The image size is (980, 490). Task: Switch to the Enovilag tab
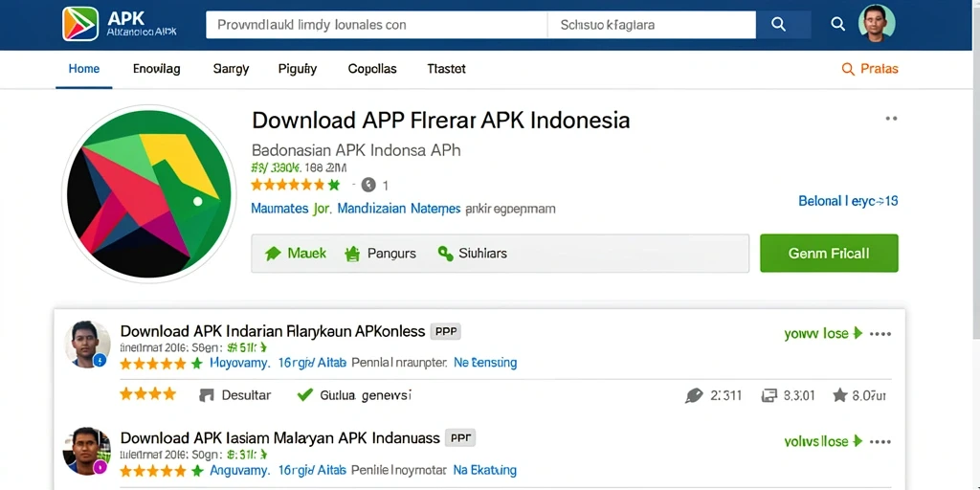pyautogui.click(x=156, y=69)
